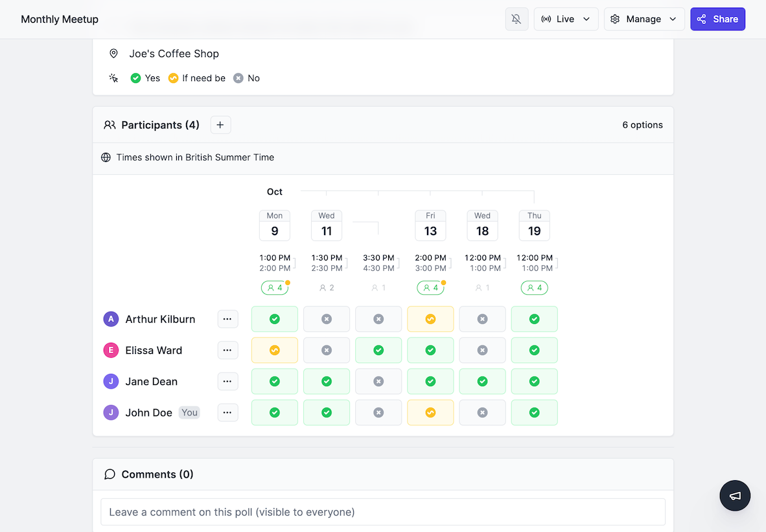The width and height of the screenshot is (766, 532).
Task: Click the globe timezone icon
Action: [106, 157]
